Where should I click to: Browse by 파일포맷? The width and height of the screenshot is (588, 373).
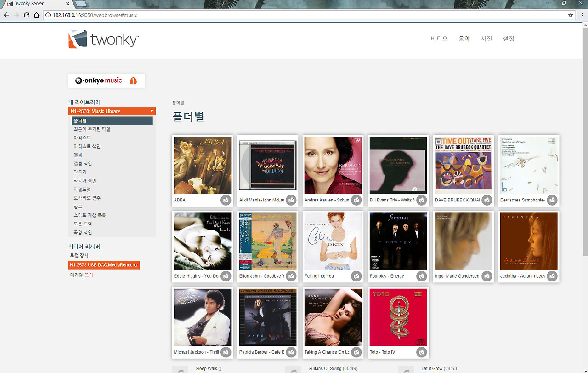click(82, 189)
